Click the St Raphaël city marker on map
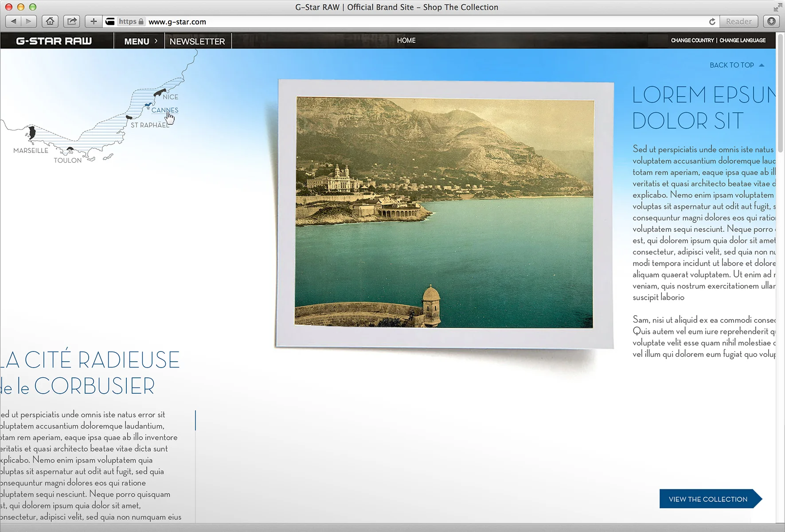Viewport: 785px width, 532px height. coord(129,117)
